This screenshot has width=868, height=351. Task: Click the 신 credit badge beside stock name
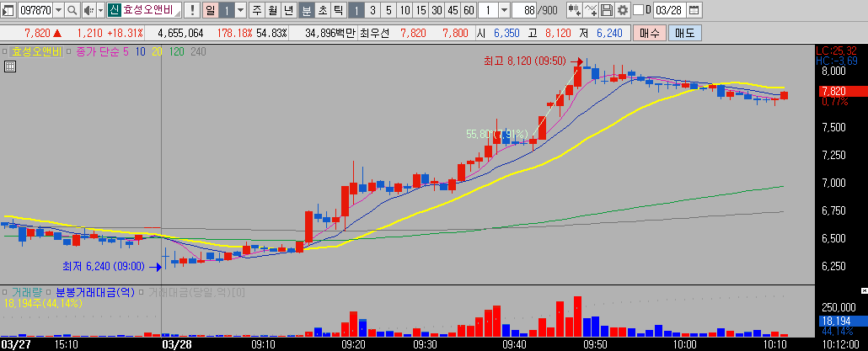coord(114,10)
